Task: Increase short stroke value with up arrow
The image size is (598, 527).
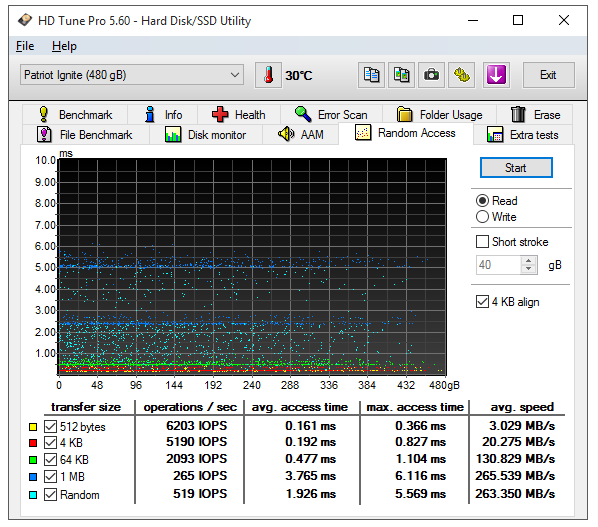Action: pyautogui.click(x=528, y=261)
